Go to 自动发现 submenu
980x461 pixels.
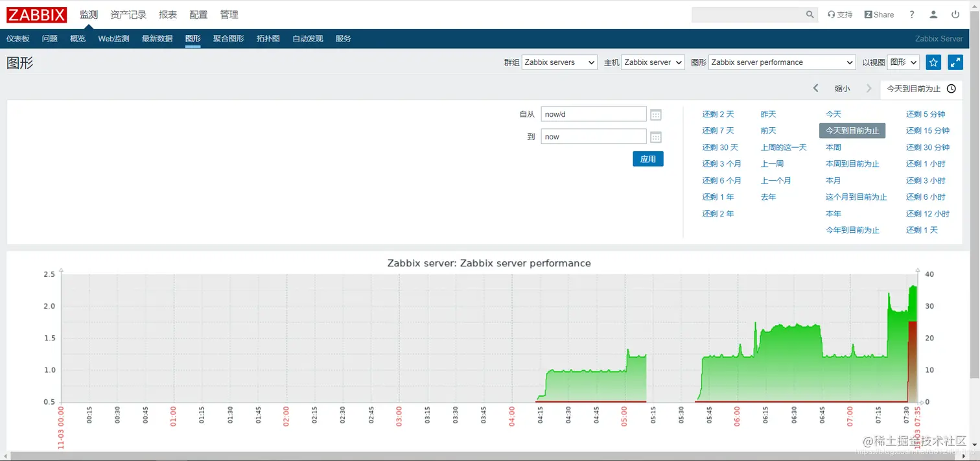tap(308, 39)
